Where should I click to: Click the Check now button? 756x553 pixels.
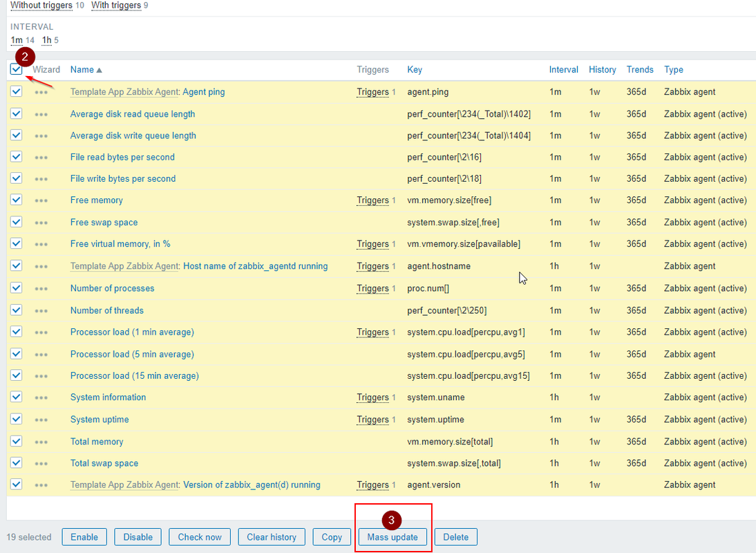[x=200, y=537]
